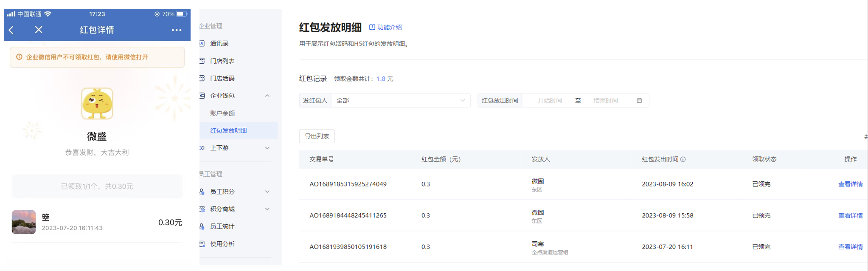Expand the 积分商城 menu chevron

[267, 209]
